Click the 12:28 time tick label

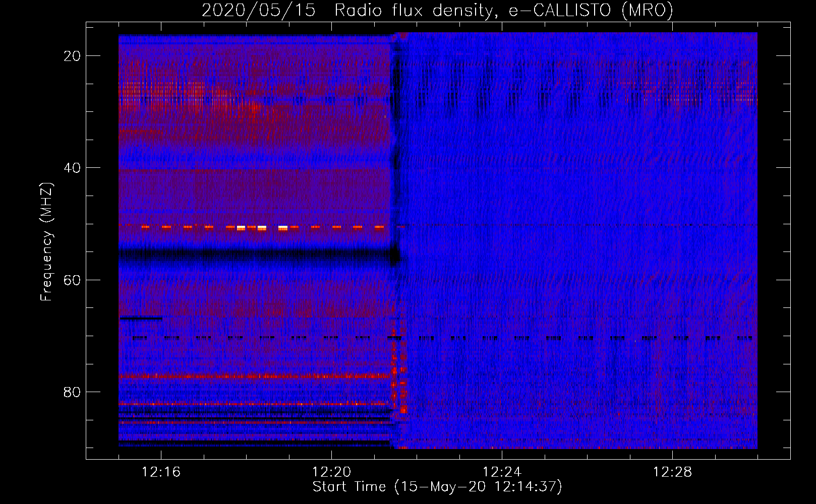(x=672, y=472)
